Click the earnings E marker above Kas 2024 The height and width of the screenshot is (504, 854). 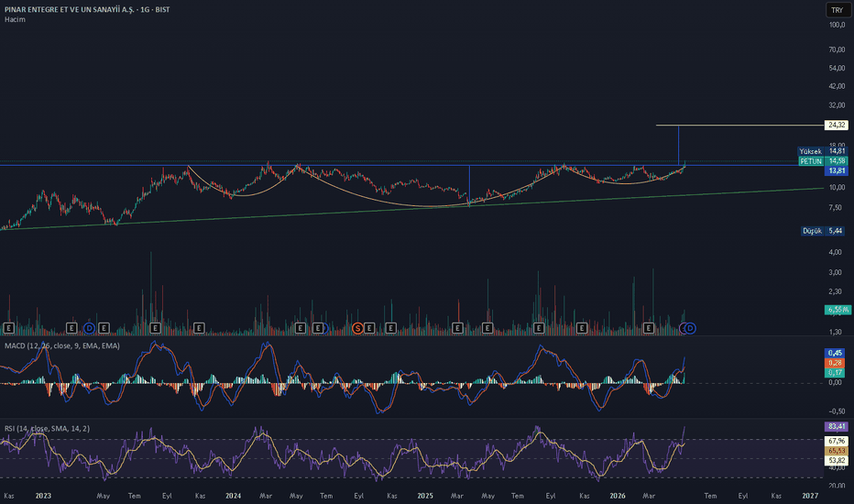point(390,327)
